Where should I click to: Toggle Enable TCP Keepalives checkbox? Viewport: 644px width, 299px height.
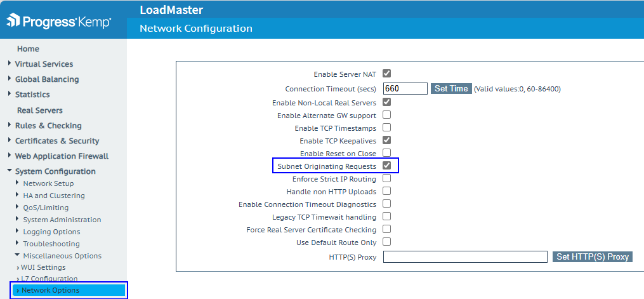(386, 140)
